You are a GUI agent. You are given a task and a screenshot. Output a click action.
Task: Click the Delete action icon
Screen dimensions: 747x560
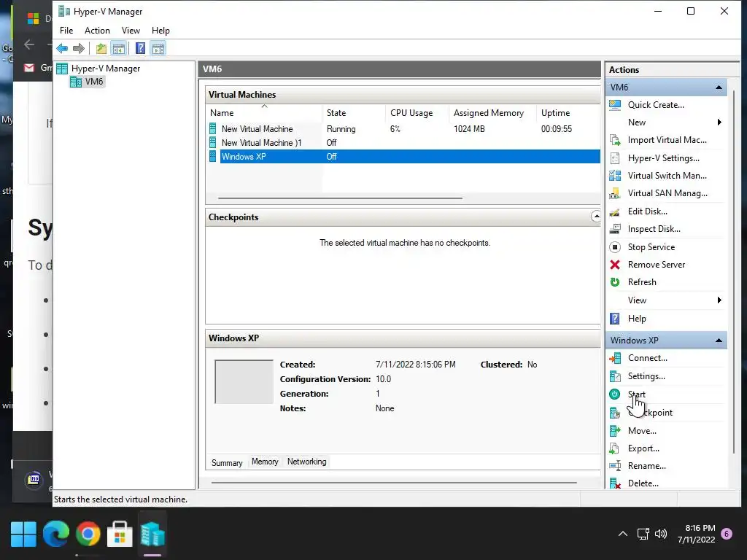pos(615,483)
